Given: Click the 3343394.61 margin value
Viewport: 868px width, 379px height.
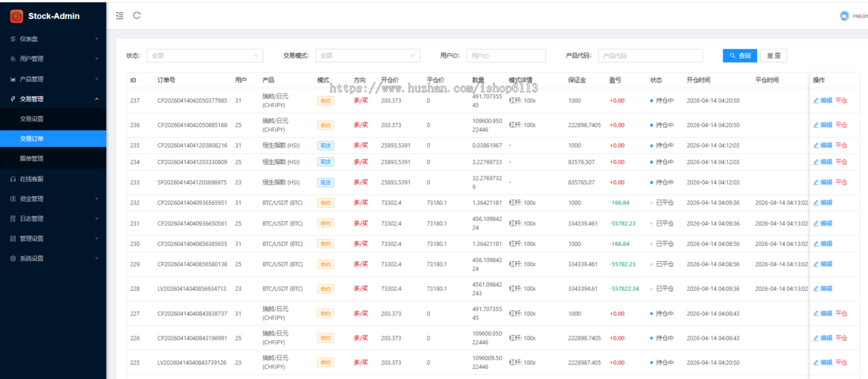Looking at the screenshot, I should (583, 289).
